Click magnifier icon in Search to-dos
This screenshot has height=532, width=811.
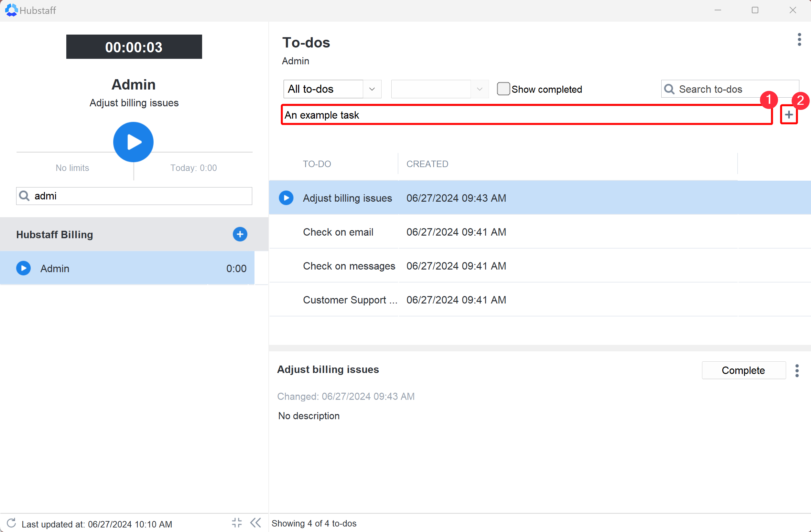669,89
